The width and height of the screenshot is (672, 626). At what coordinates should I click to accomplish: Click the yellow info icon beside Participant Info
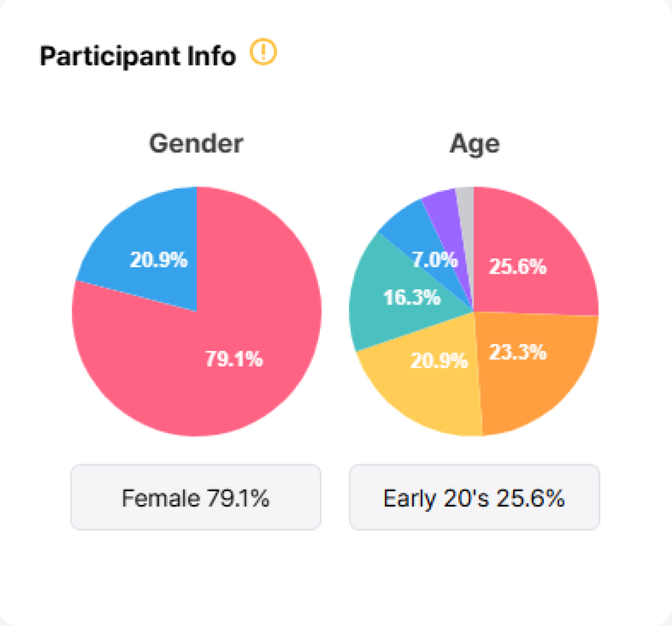click(263, 52)
